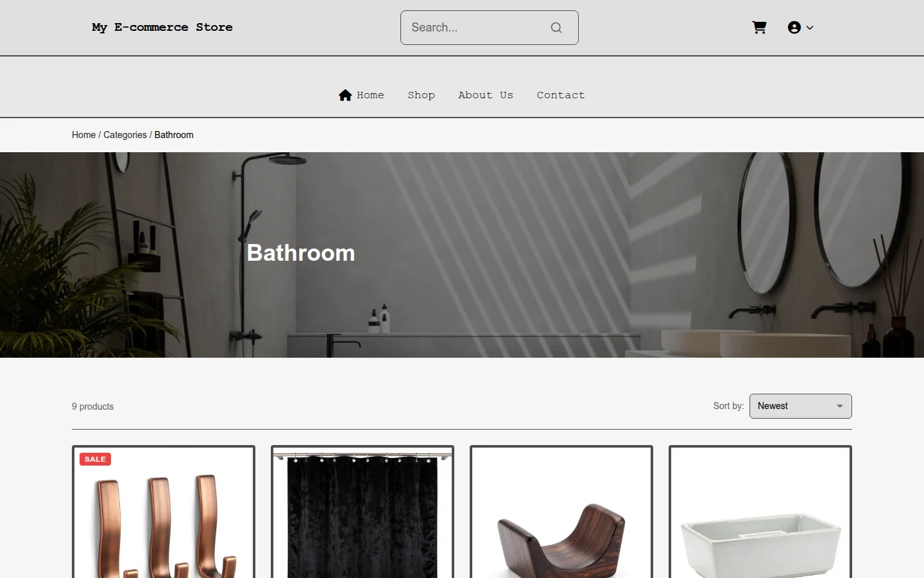Image resolution: width=924 pixels, height=578 pixels.
Task: Click the red SALE badge
Action: pyautogui.click(x=95, y=459)
